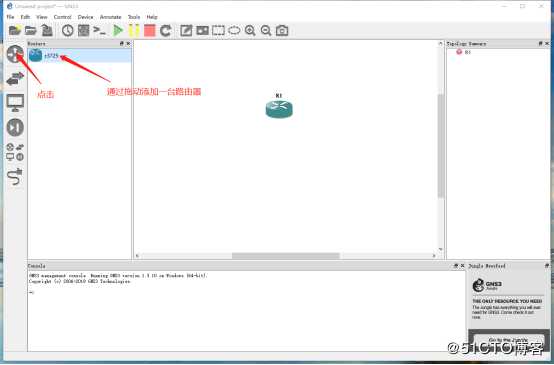
Task: Click scroll-down arrow on the workspace scrollbar
Action: point(441,249)
